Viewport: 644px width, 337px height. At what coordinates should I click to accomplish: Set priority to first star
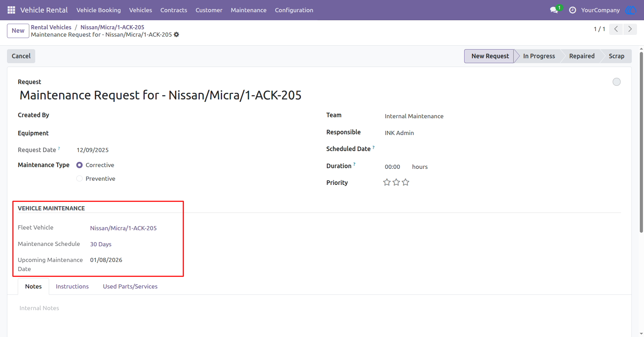coord(387,182)
